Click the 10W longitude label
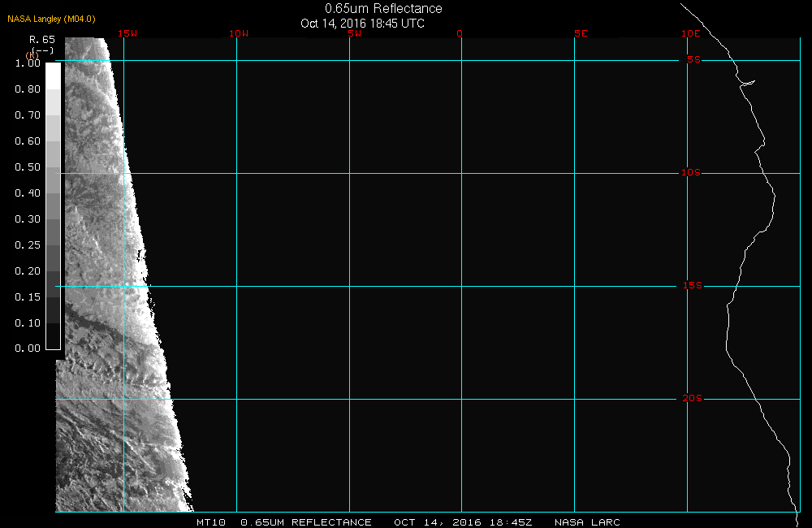The image size is (812, 528). [238, 33]
